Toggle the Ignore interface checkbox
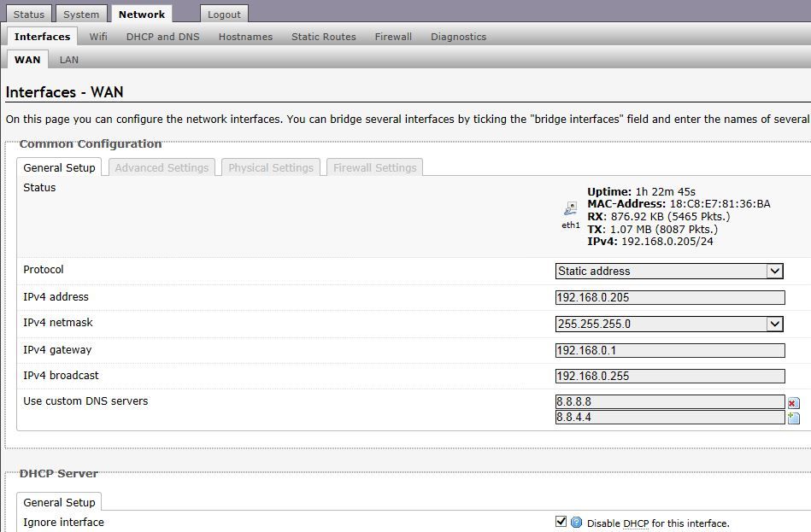This screenshot has height=532, width=811. pyautogui.click(x=561, y=522)
